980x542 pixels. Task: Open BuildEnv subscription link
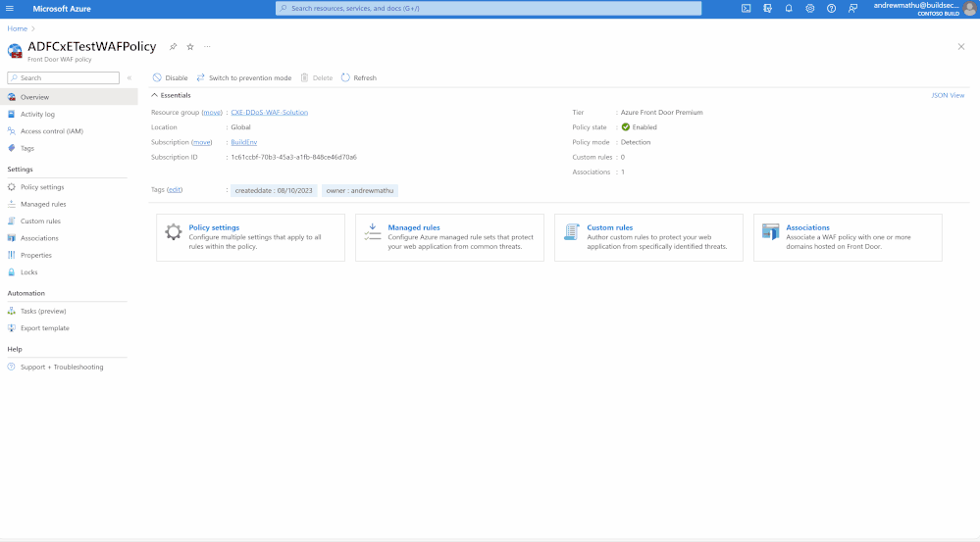(243, 142)
